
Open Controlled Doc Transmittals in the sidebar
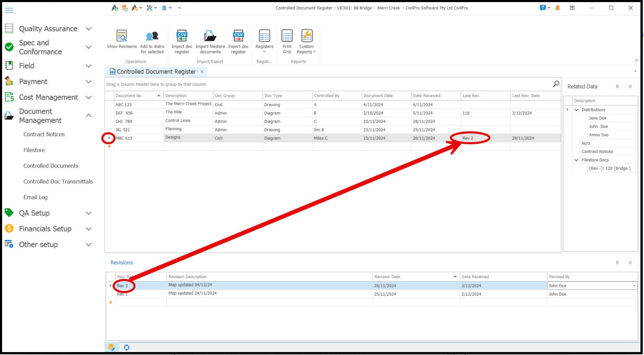pos(58,181)
